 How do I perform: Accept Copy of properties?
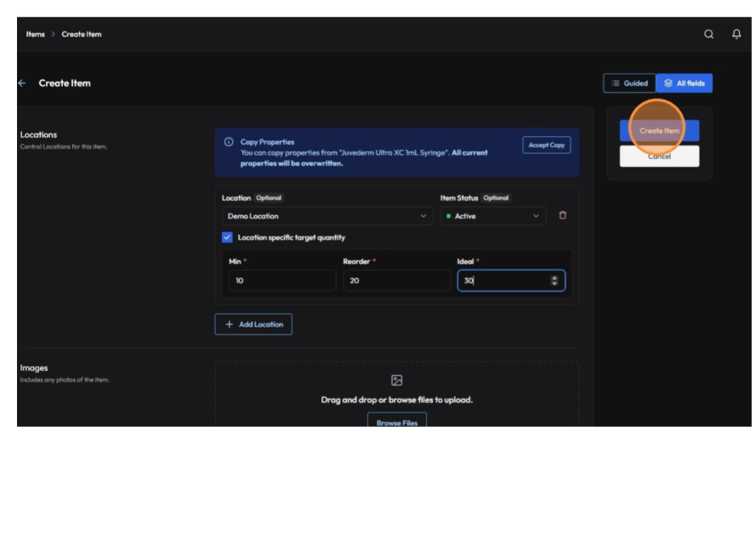pos(546,145)
